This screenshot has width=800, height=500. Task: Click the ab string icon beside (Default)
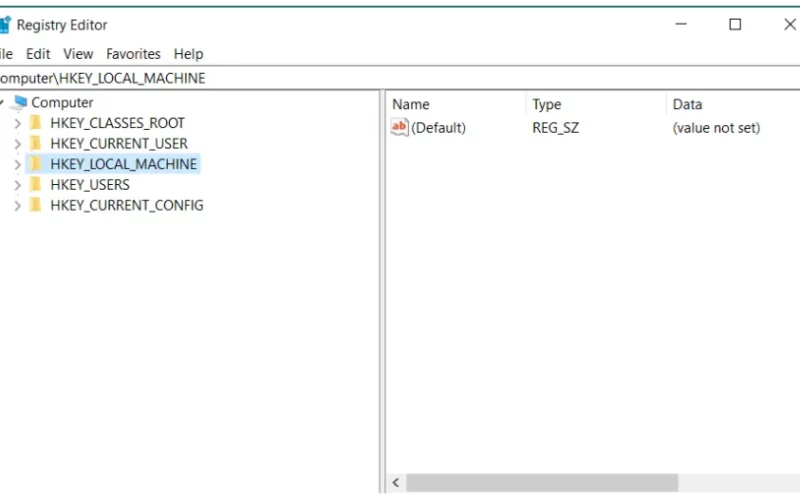[x=399, y=127]
